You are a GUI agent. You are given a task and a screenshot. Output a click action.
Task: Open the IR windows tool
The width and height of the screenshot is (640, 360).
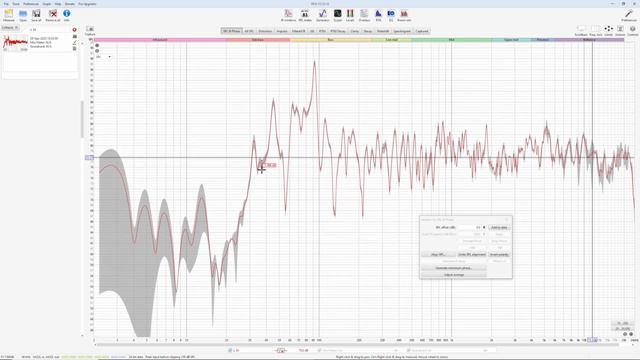click(288, 15)
